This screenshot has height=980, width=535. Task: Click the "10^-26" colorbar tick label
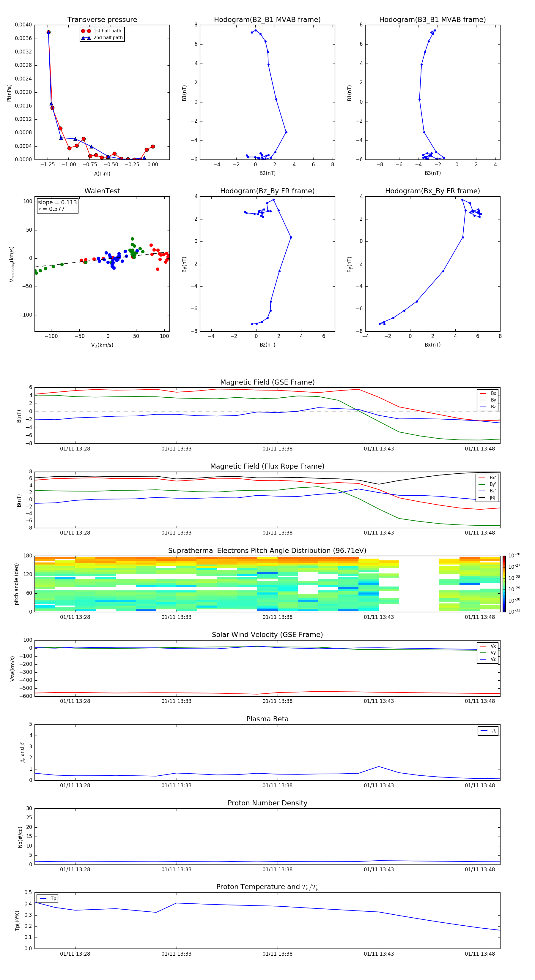[514, 555]
